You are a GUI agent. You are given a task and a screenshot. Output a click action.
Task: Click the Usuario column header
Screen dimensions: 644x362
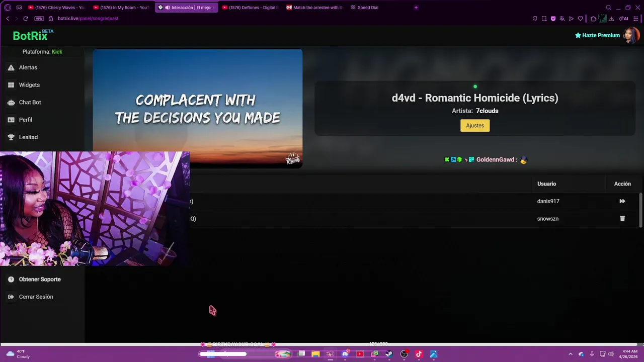click(546, 184)
